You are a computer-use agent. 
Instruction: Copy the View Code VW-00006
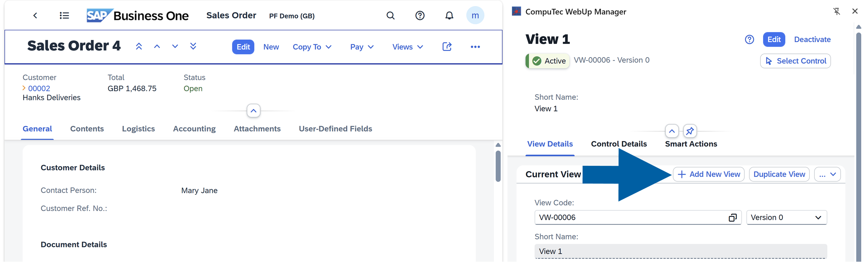point(732,217)
